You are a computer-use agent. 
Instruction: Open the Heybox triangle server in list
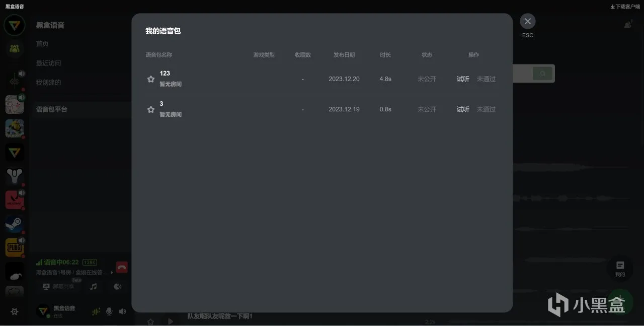click(x=15, y=152)
